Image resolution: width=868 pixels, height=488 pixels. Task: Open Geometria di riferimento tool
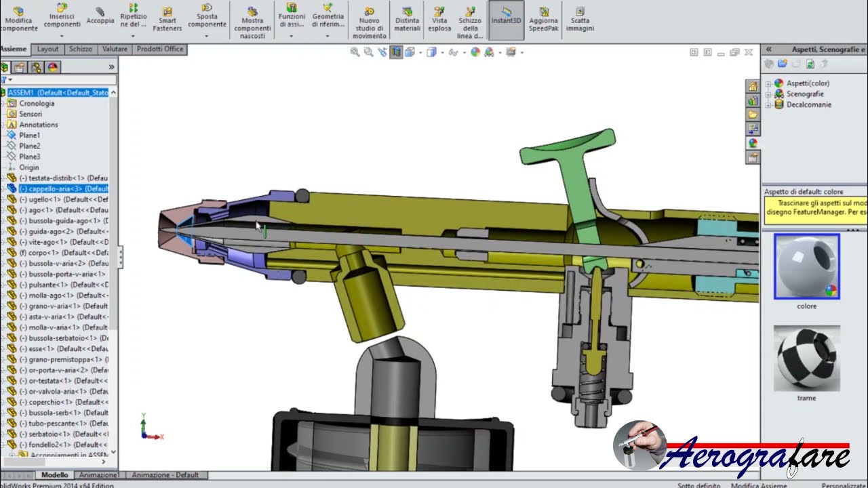click(328, 16)
